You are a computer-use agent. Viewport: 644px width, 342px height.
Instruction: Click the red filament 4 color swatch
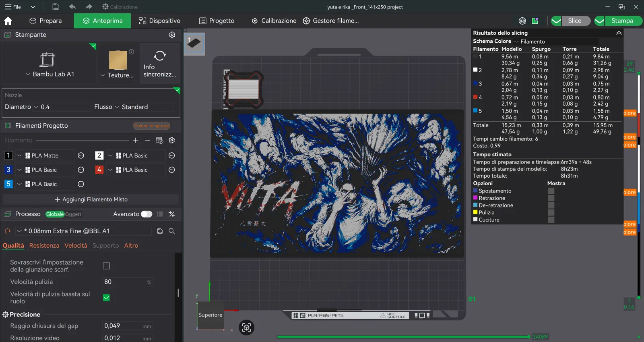click(99, 170)
